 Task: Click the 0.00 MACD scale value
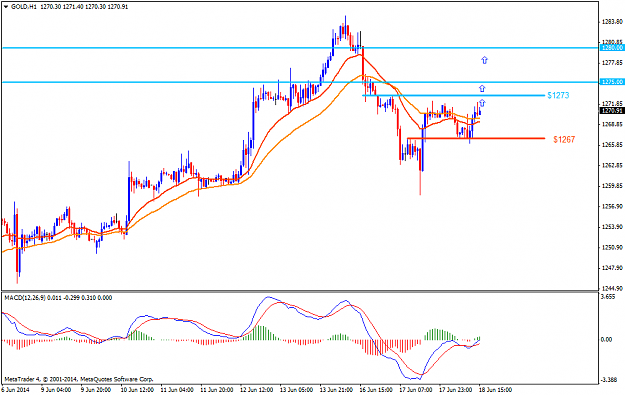pos(606,340)
